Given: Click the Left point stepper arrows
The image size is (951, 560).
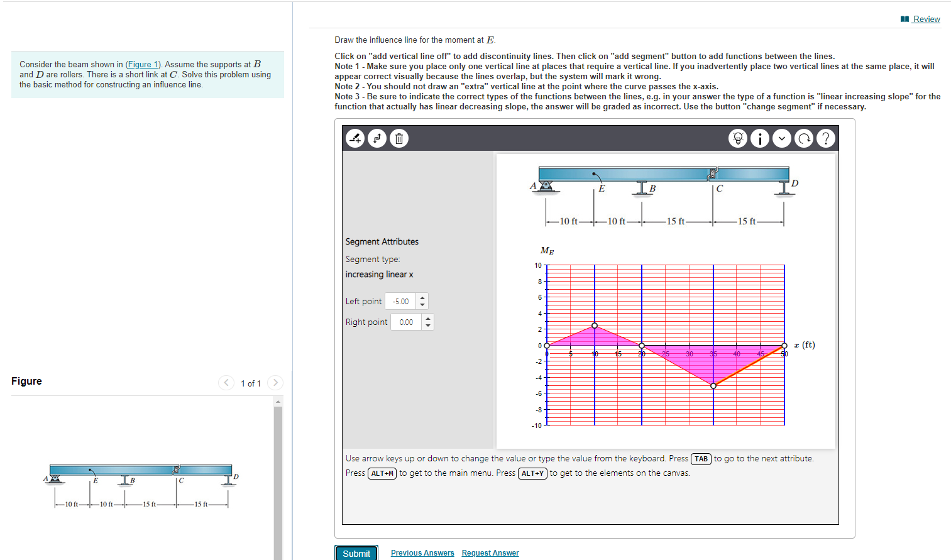Looking at the screenshot, I should click(x=422, y=302).
